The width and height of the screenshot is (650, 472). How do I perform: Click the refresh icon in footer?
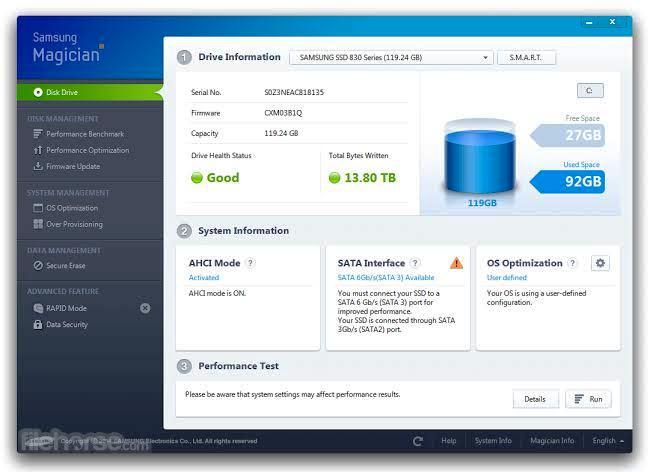[418, 441]
